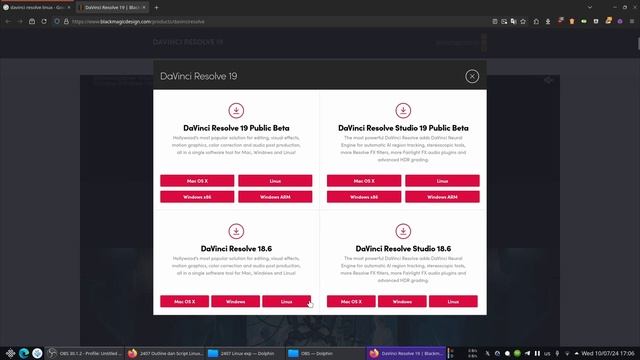
Task: Download Resolve 19 Public Beta for Windows ARM
Action: [x=275, y=197]
